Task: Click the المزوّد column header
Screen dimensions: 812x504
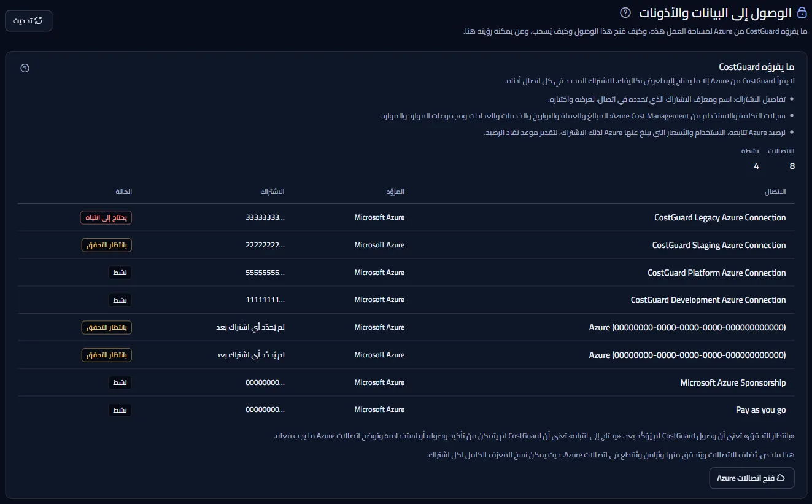Action: [x=396, y=192]
